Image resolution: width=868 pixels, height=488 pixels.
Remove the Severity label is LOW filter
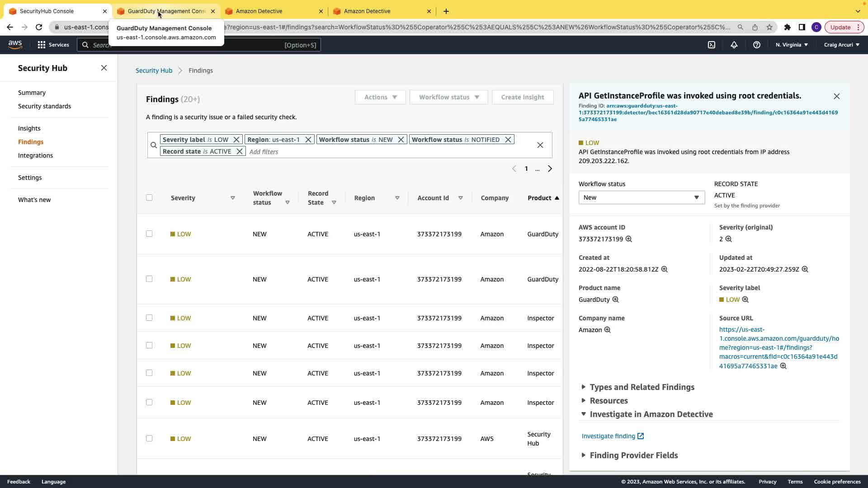point(236,140)
